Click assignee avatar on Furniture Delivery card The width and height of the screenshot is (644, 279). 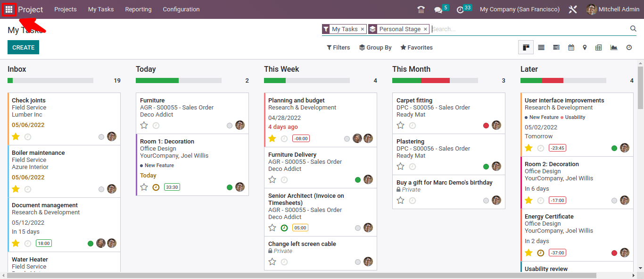[368, 179]
